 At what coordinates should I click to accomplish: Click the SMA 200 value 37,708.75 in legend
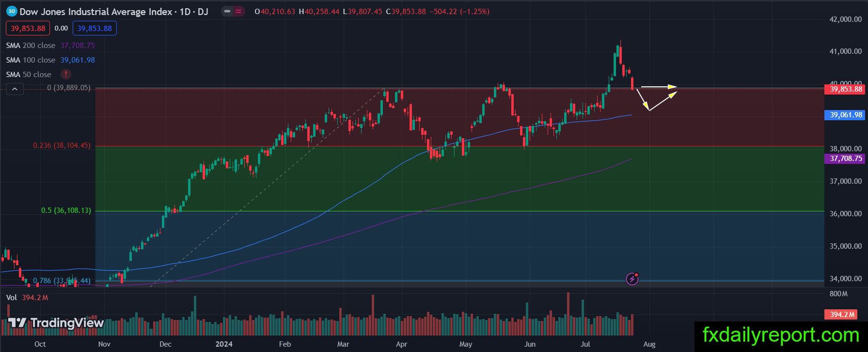pos(78,45)
